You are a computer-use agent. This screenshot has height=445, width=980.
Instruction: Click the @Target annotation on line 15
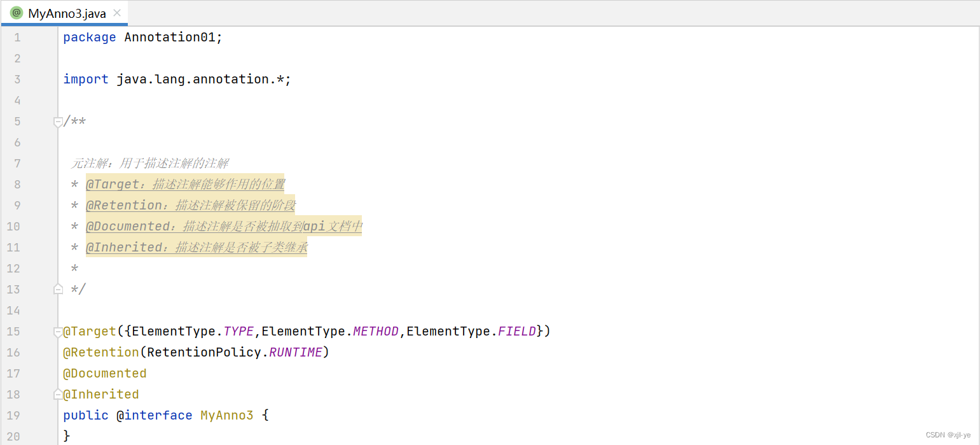coord(90,331)
